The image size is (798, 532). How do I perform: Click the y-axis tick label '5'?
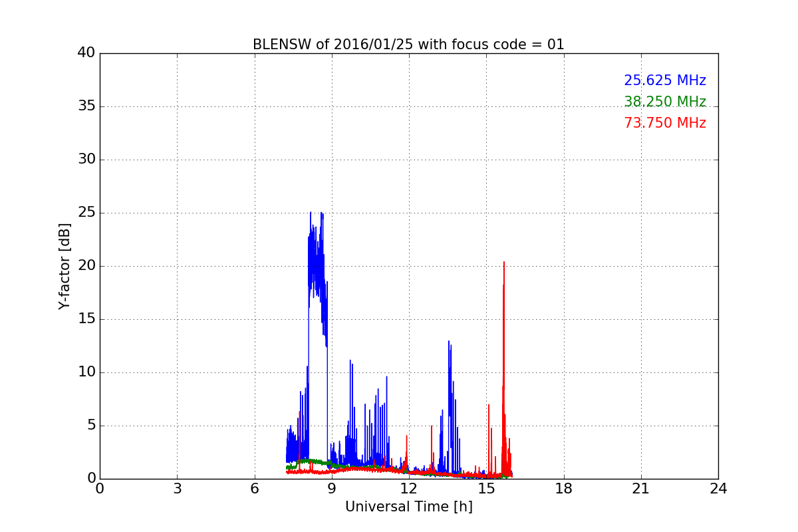point(90,426)
